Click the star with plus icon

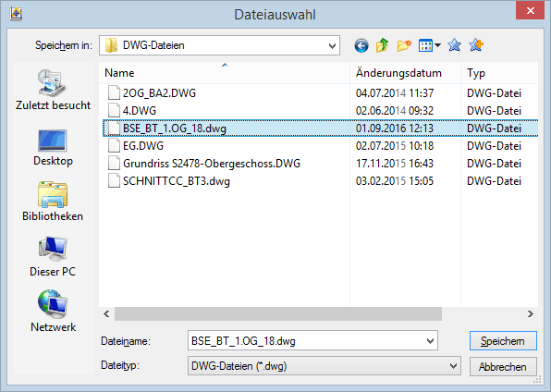(x=476, y=45)
